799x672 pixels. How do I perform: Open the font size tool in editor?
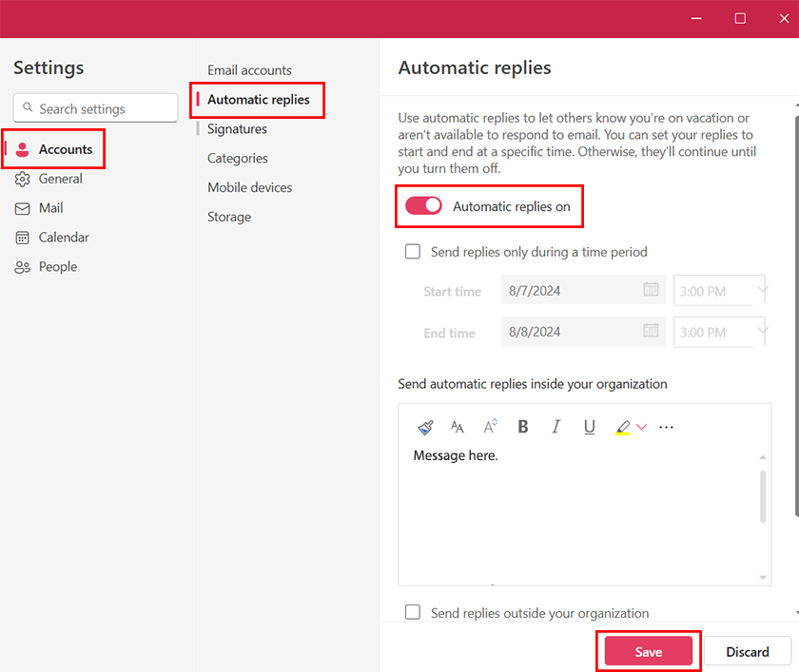tap(458, 427)
